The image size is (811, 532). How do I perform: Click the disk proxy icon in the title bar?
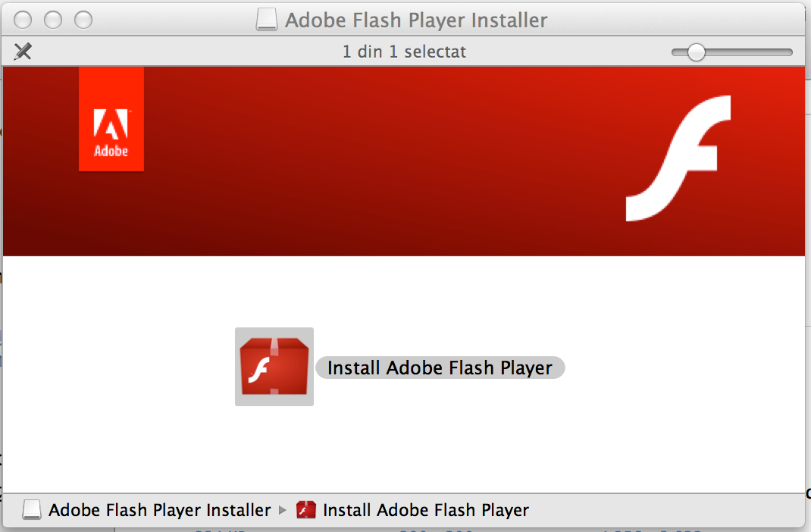267,20
